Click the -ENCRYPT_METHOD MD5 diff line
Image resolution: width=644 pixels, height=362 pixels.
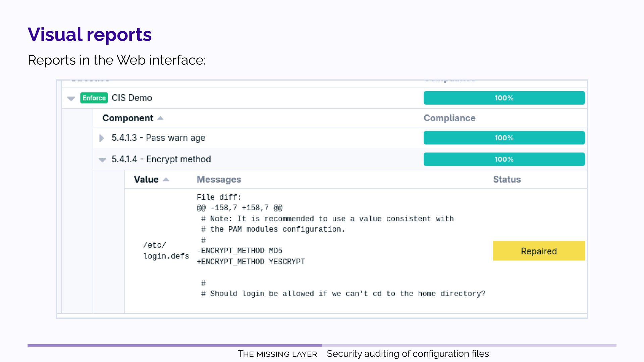(239, 251)
